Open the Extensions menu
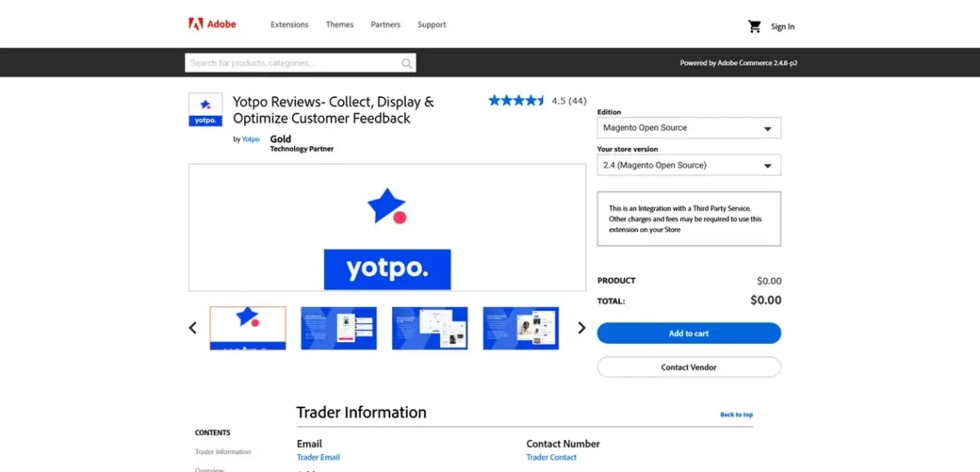Screen dimensions: 980x472 pyautogui.click(x=289, y=25)
